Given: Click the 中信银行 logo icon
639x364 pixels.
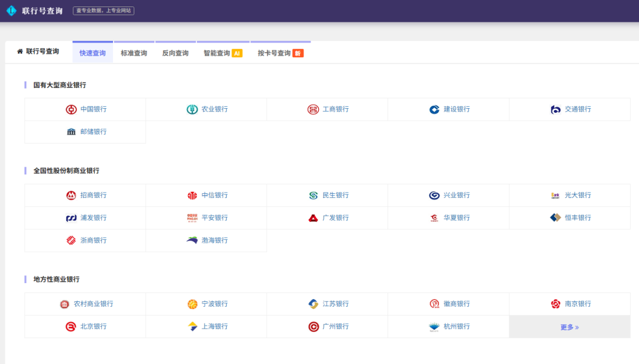Looking at the screenshot, I should (192, 196).
